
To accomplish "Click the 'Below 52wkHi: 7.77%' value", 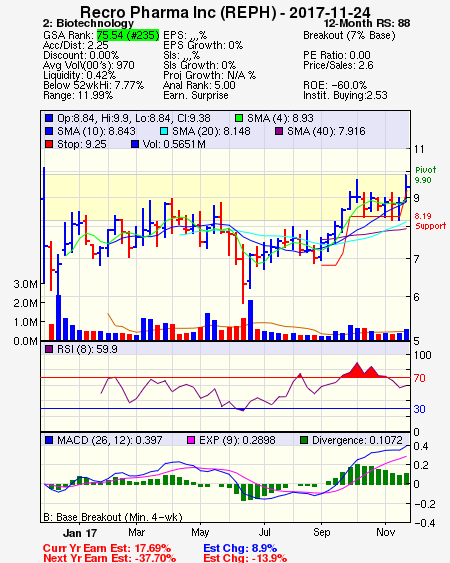I will [x=93, y=85].
